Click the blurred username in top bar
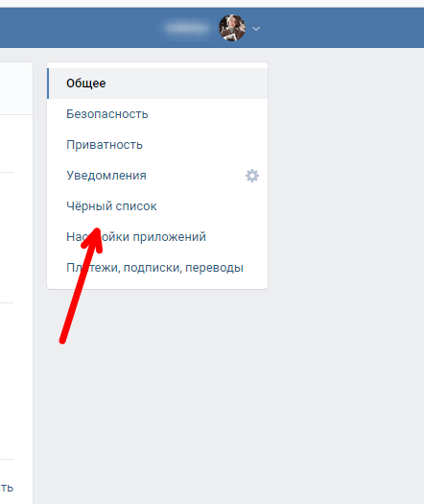 (187, 28)
